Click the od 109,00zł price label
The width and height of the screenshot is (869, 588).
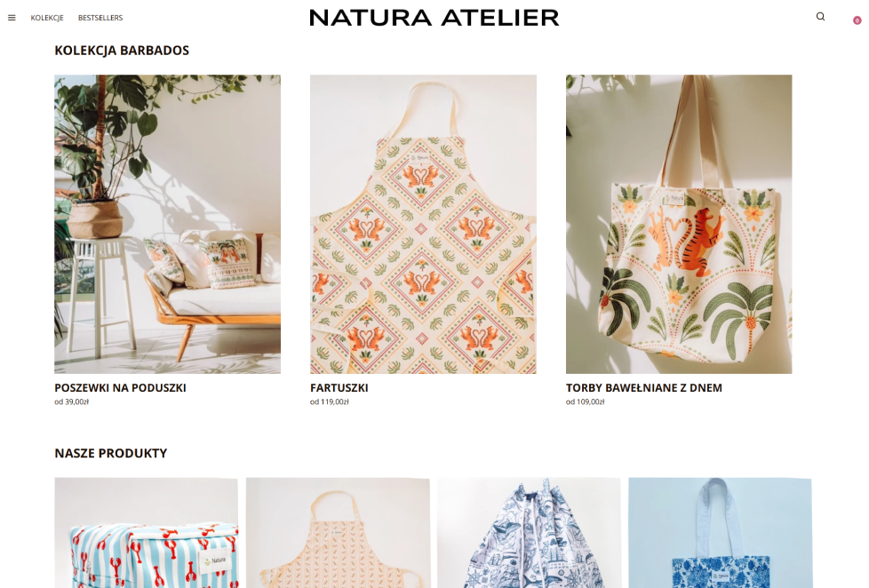pos(586,401)
